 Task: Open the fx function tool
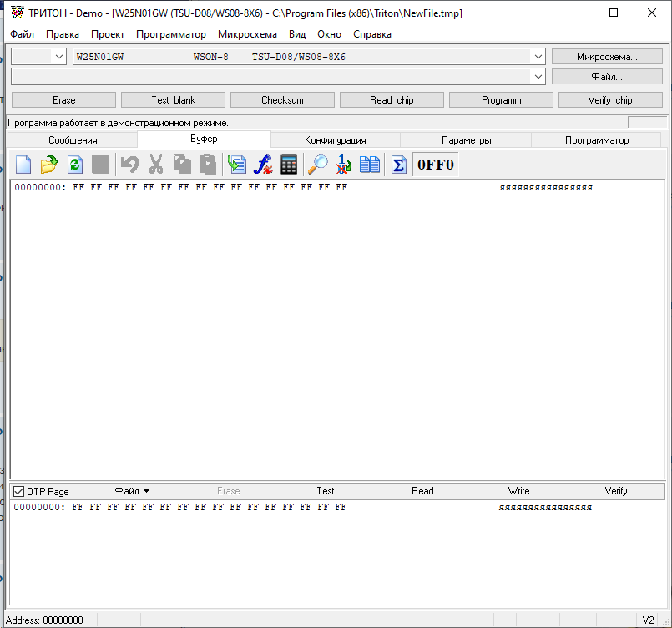(x=264, y=165)
